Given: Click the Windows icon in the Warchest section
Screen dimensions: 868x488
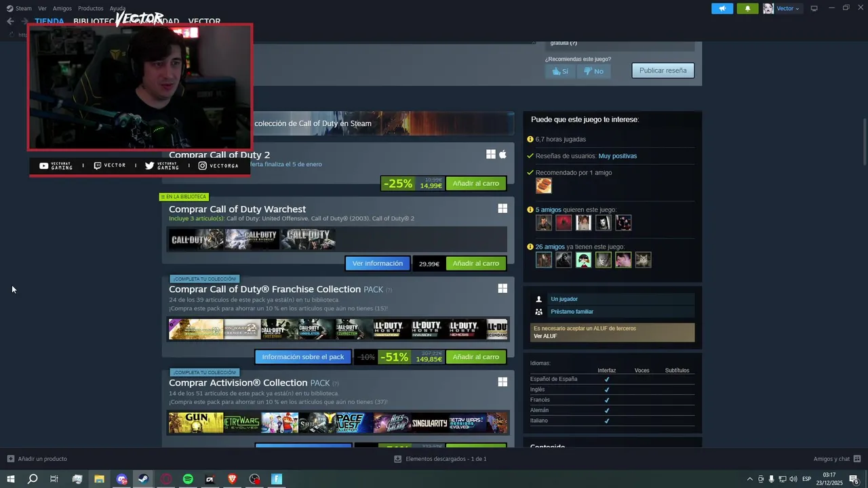Looking at the screenshot, I should (502, 209).
